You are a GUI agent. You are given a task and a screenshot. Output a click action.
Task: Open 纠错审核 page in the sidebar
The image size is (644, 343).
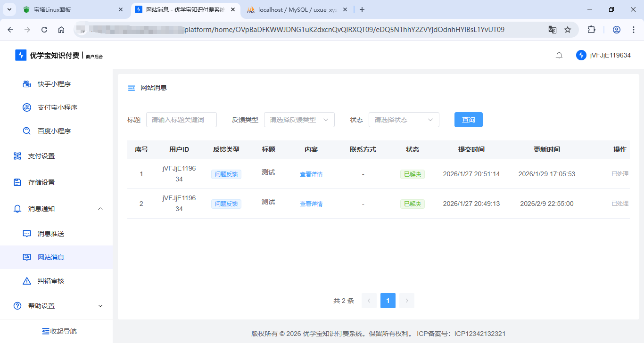(x=50, y=281)
